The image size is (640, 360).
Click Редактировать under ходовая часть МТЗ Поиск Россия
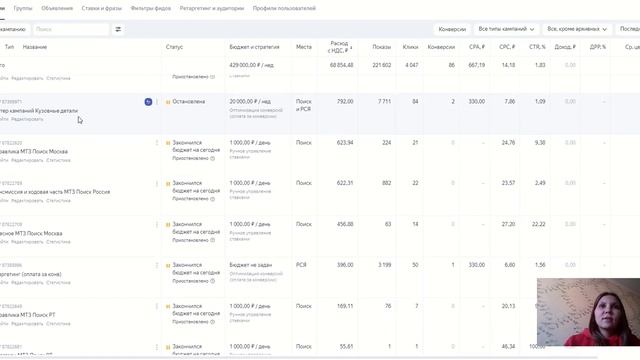[27, 201]
